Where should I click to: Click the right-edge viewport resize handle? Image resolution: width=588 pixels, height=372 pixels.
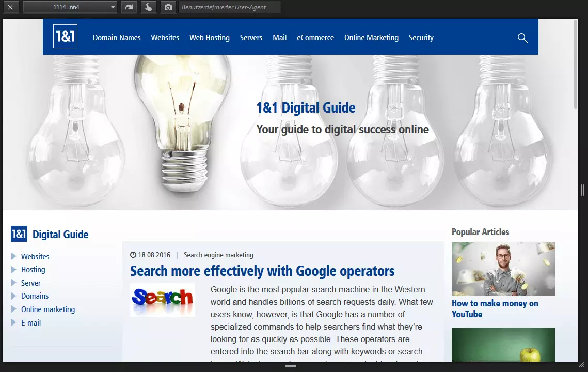pyautogui.click(x=583, y=190)
